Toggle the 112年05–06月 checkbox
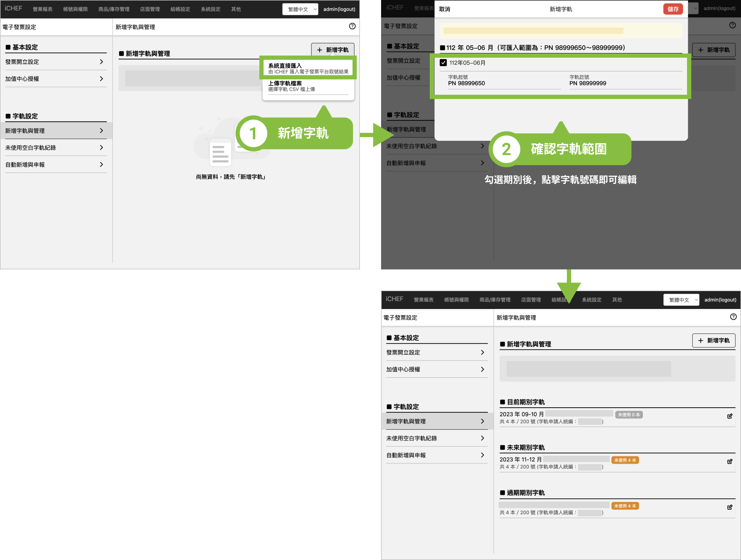This screenshot has width=741, height=560. 443,63
